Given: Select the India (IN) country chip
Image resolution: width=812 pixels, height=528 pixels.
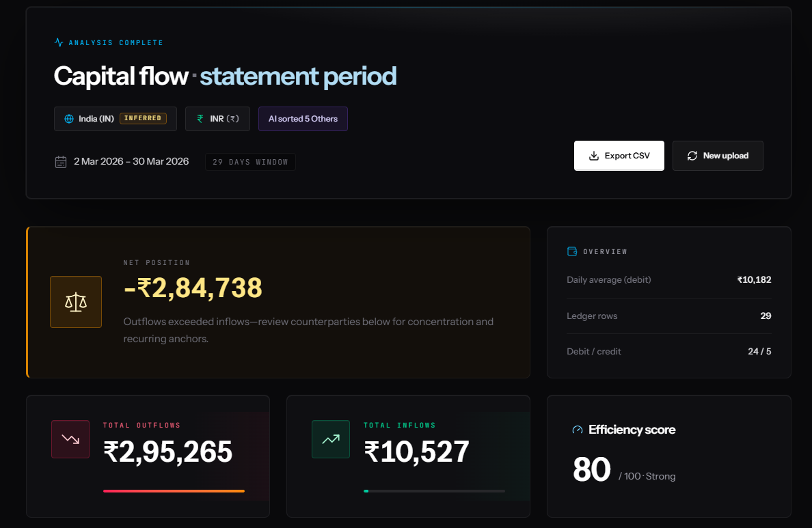Looking at the screenshot, I should 116,119.
